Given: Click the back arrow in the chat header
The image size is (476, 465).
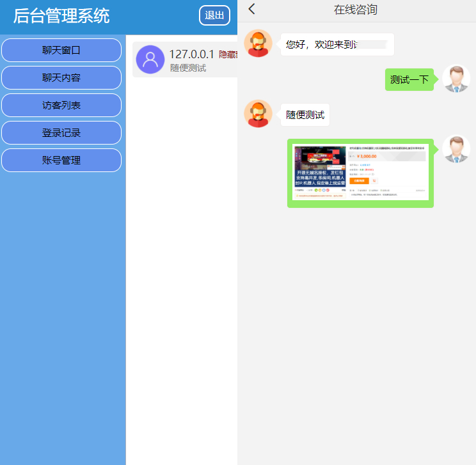Looking at the screenshot, I should click(x=251, y=9).
